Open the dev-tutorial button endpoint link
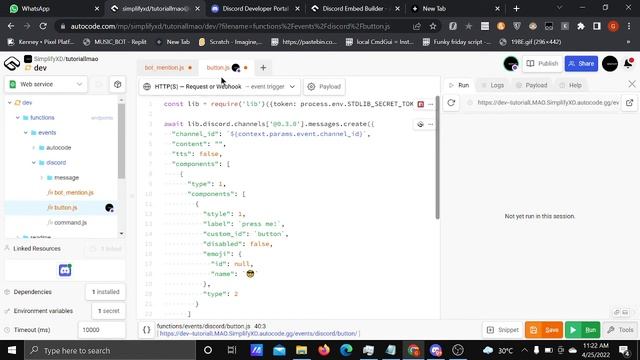Viewport: 640px width, 360px height. [x=259, y=334]
